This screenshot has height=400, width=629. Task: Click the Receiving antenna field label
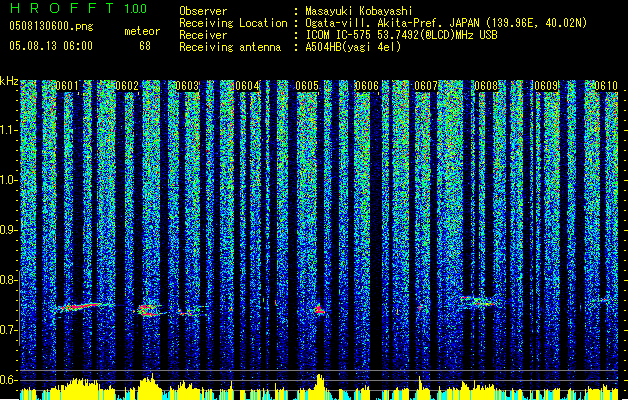pyautogui.click(x=230, y=47)
